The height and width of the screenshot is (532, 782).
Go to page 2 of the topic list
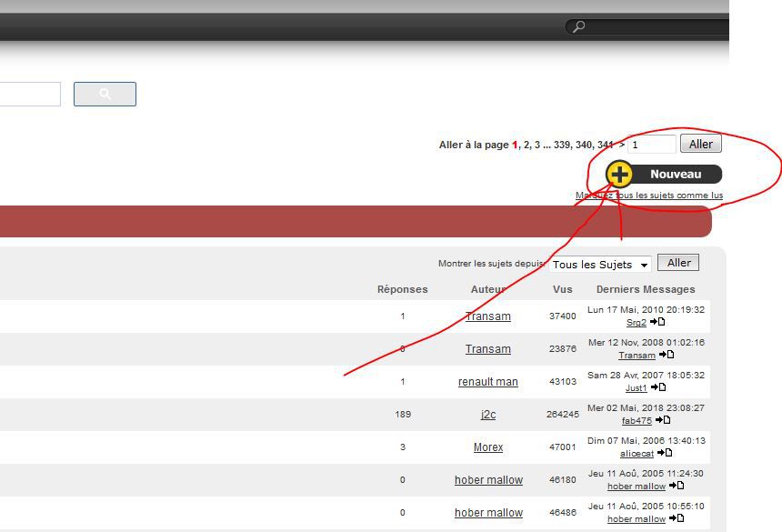point(526,145)
